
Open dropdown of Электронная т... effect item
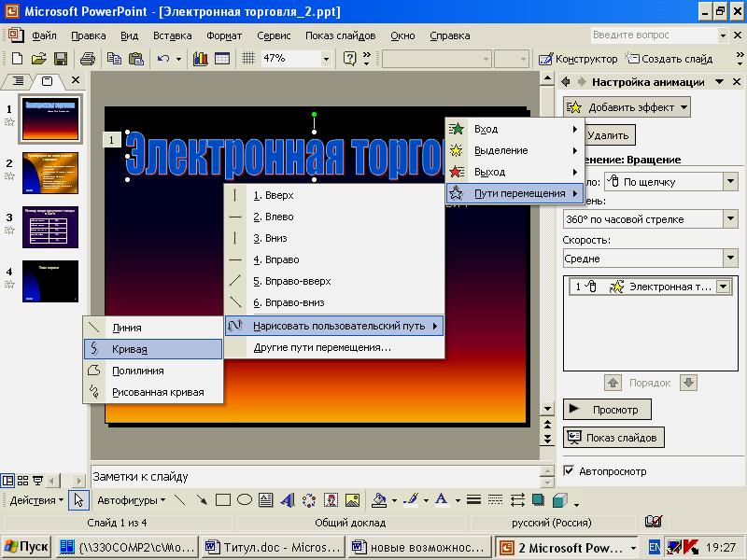coord(723,287)
